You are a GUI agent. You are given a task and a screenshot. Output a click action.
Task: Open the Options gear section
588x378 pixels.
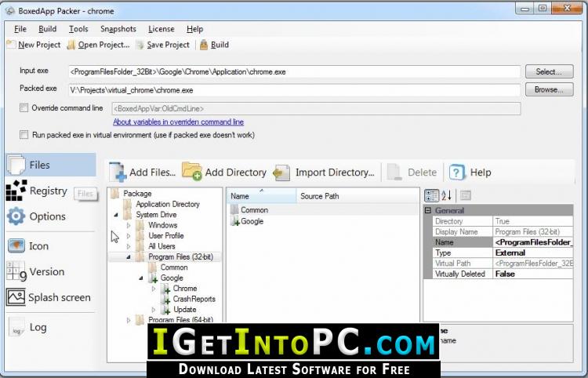click(16, 216)
